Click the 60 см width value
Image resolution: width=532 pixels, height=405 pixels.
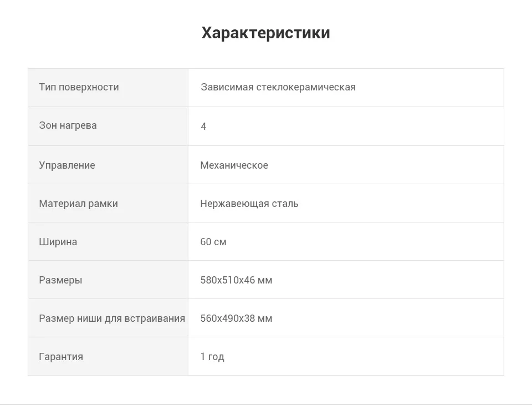pos(213,242)
